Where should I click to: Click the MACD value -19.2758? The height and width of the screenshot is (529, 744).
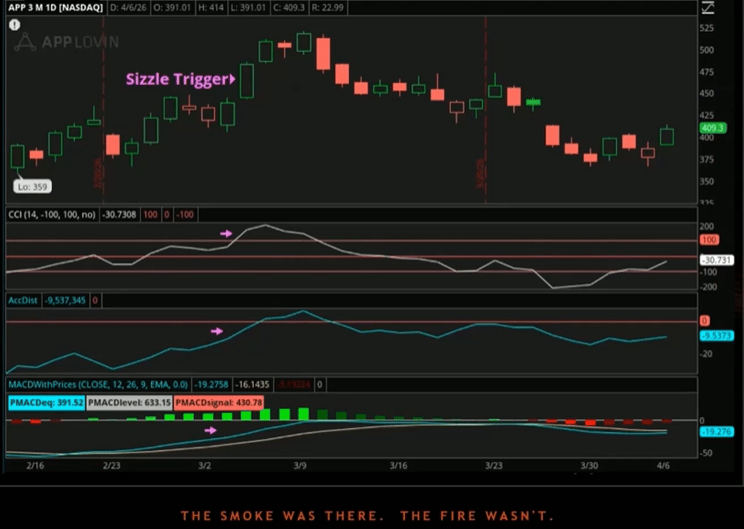[x=211, y=384]
